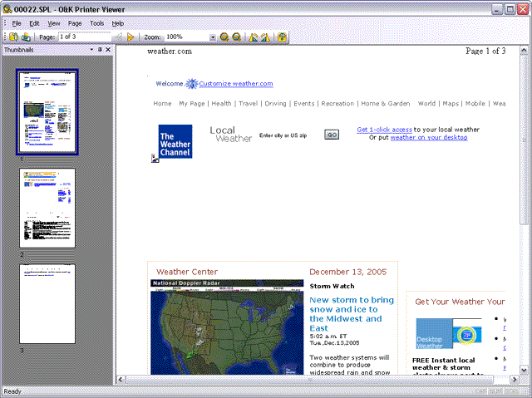The image size is (532, 398).
Task: Click the zoom out magnifier icon
Action: coord(236,37)
